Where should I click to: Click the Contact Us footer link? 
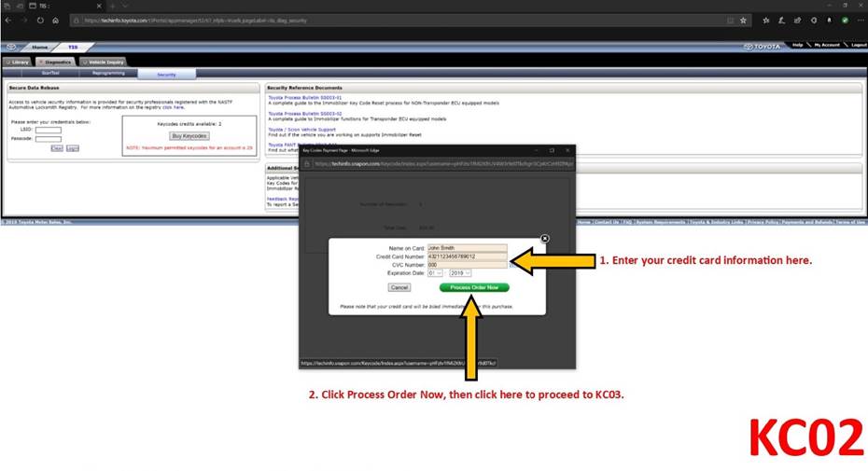tap(607, 222)
